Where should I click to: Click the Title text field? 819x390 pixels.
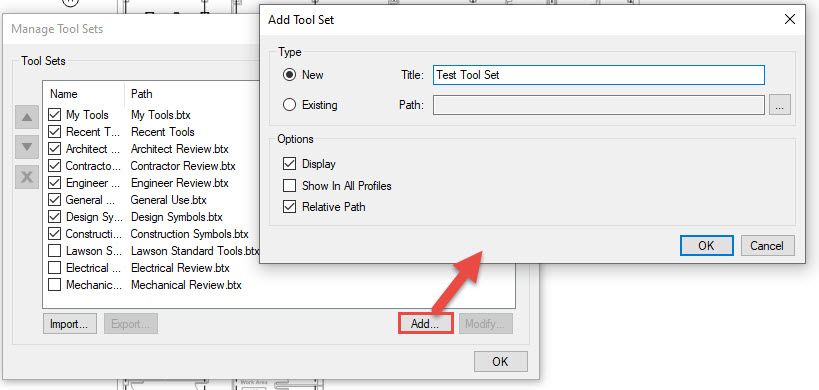click(599, 75)
